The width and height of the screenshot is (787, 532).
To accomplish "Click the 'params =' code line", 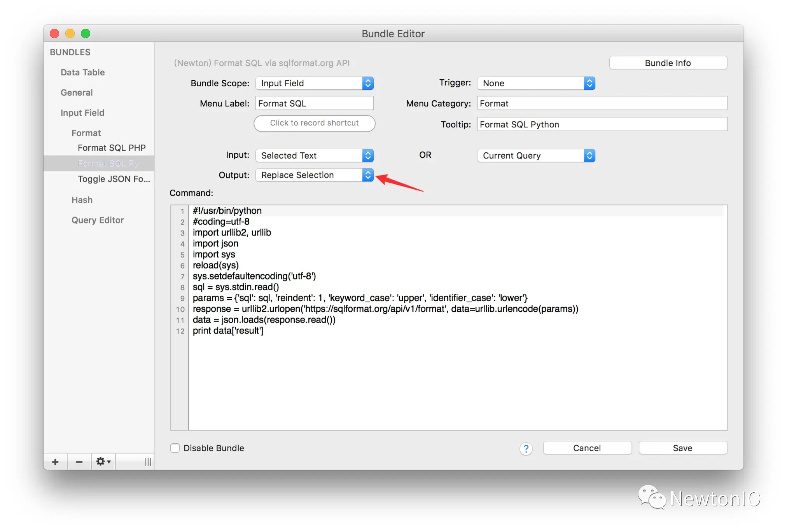I will pyautogui.click(x=360, y=298).
